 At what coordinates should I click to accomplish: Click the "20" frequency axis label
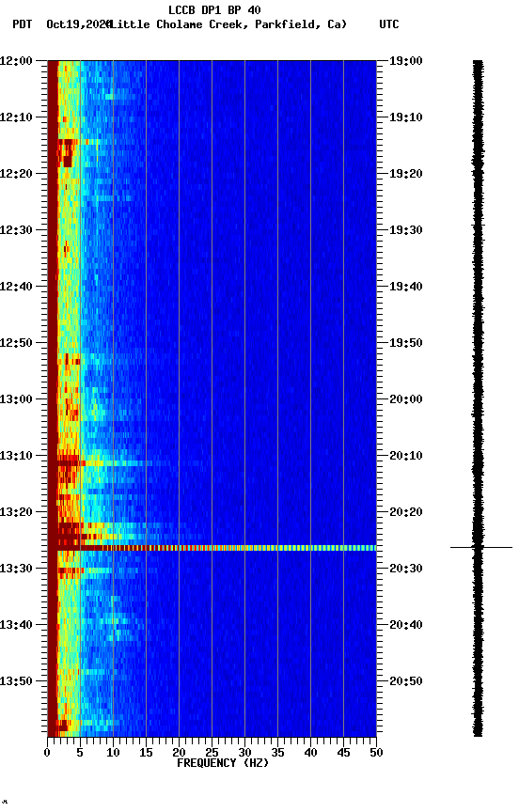(x=179, y=753)
